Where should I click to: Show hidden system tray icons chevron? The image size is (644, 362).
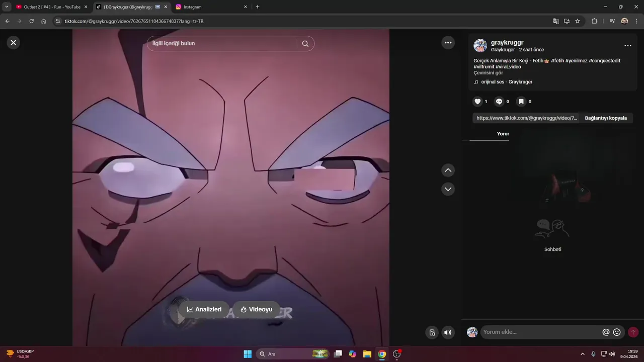583,354
